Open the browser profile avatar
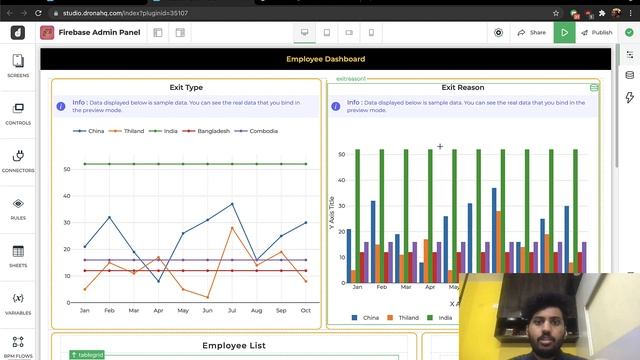Viewport: 640px width, 360px height. coord(616,13)
